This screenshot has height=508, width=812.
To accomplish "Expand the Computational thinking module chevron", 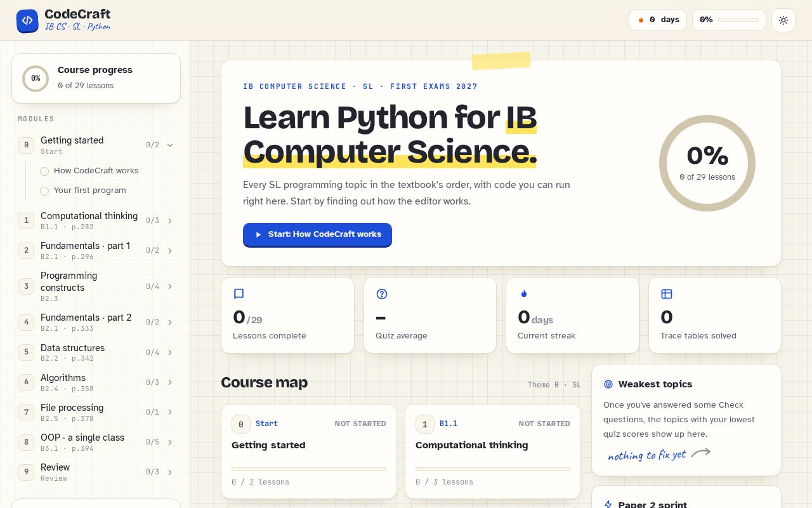I will point(170,221).
